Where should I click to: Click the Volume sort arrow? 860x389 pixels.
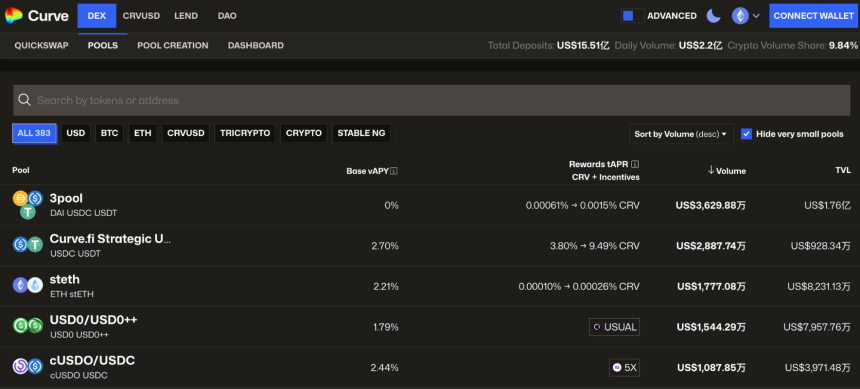[711, 171]
